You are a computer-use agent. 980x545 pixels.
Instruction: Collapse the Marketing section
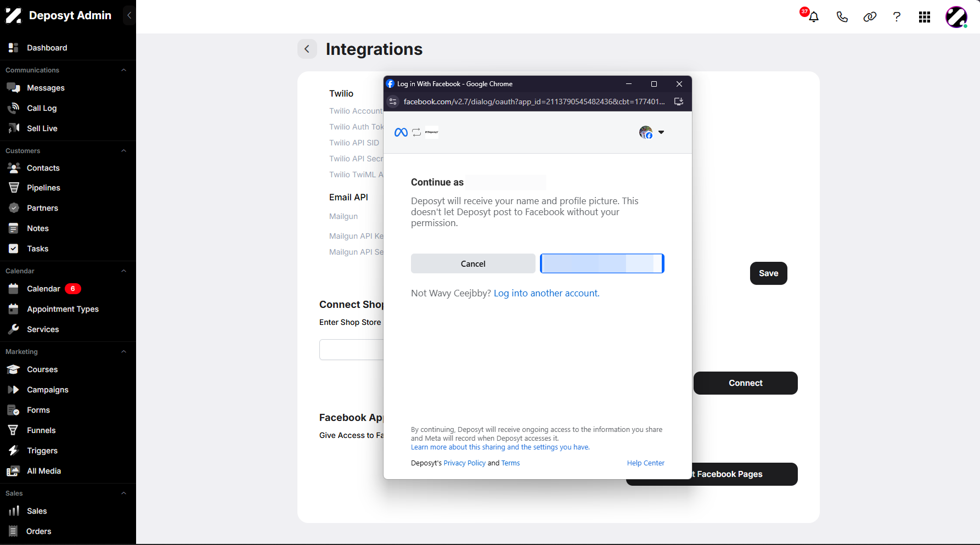tap(123, 352)
